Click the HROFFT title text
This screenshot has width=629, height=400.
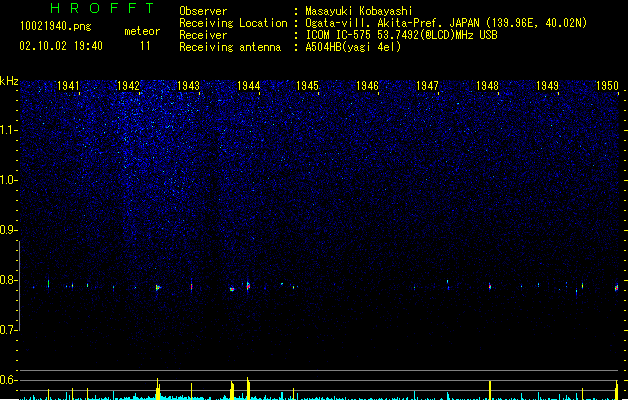[x=103, y=8]
